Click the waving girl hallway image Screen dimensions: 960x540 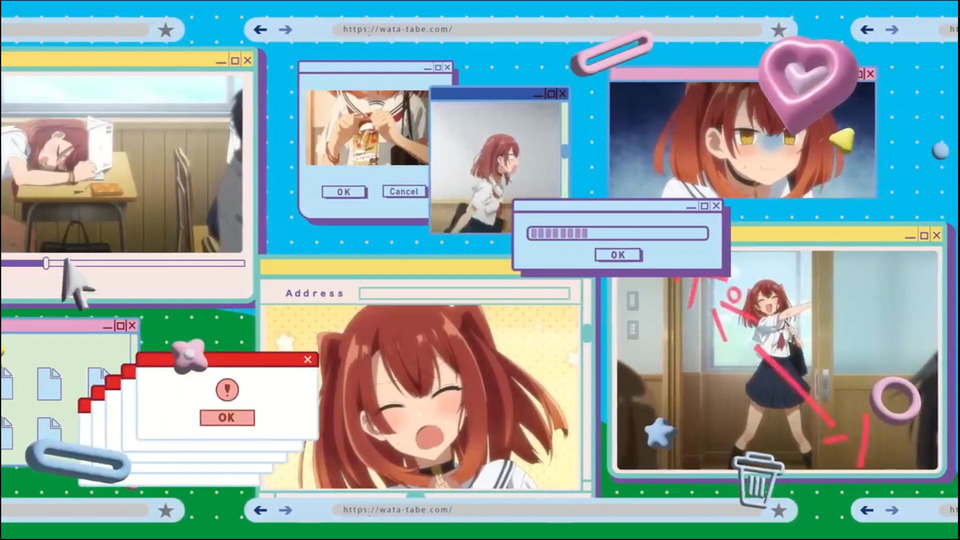tap(777, 360)
